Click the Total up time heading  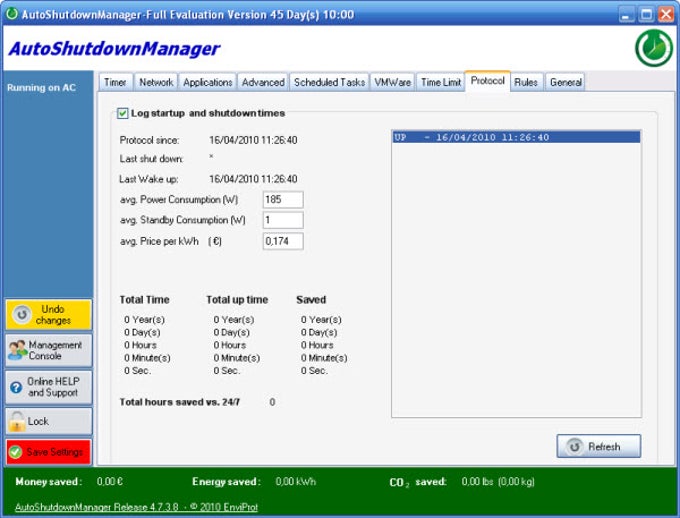tap(237, 300)
